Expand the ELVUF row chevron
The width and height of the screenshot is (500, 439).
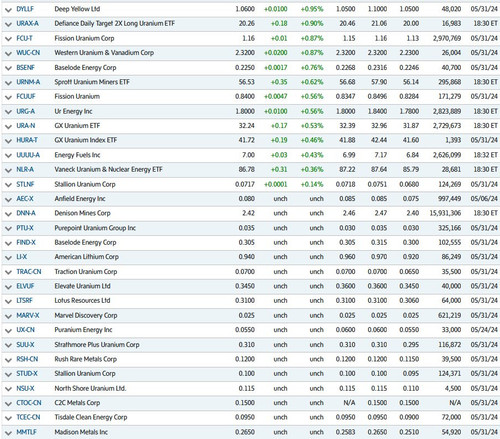(9, 287)
